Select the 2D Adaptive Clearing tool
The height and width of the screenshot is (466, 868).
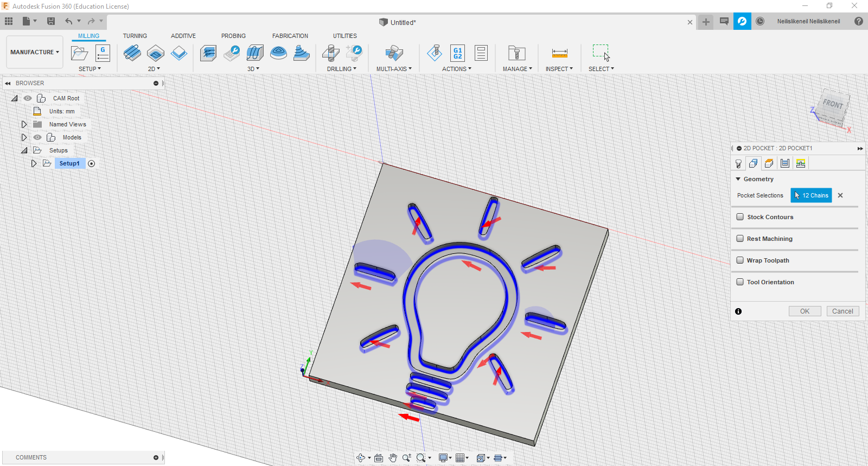click(132, 53)
